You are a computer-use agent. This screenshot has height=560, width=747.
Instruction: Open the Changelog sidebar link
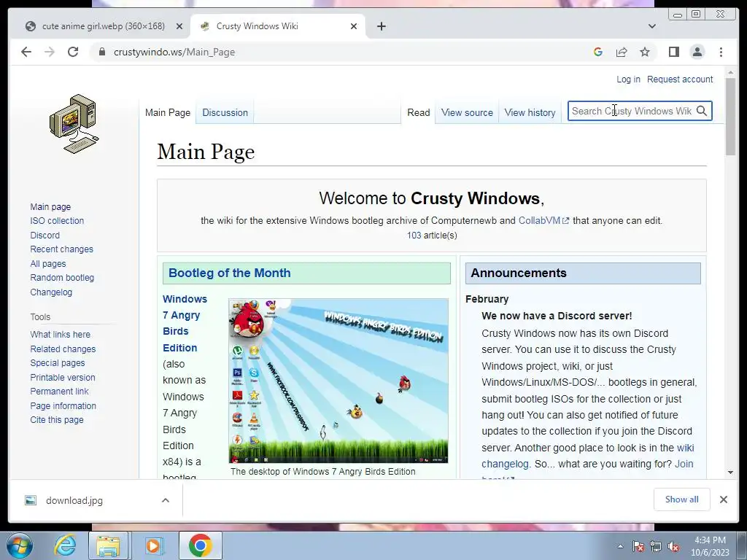[51, 292]
